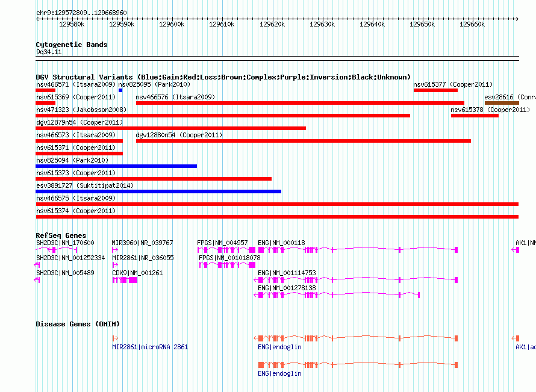The height and width of the screenshot is (392, 536).
Task: Open the SH2D3C|NM_170600 transcript
Action: pos(65,243)
